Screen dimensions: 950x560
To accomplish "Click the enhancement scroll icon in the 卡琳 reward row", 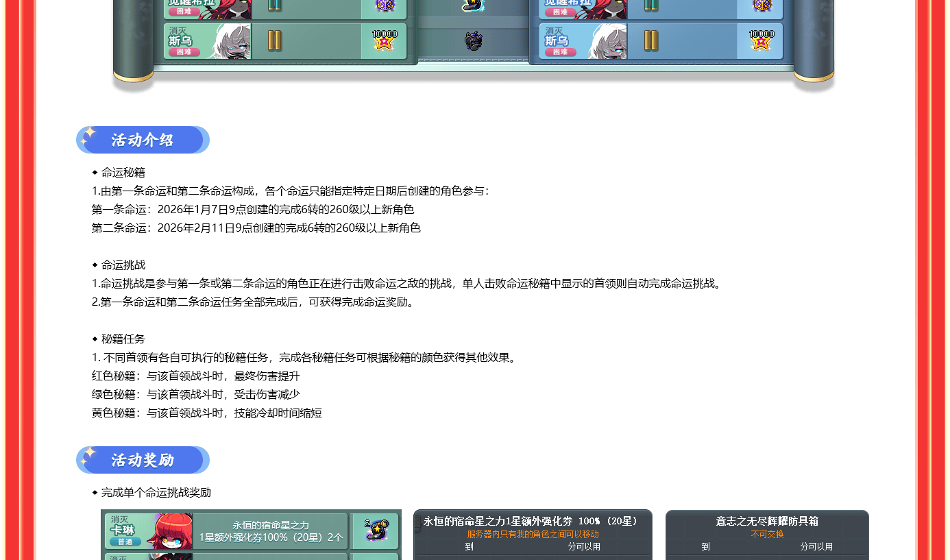I will [375, 531].
